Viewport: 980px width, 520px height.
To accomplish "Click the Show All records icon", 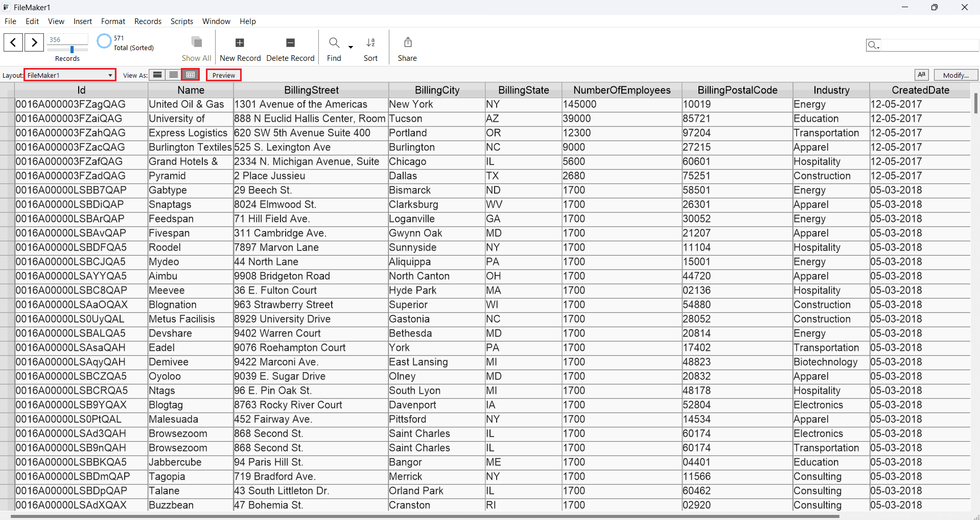I will tap(196, 42).
